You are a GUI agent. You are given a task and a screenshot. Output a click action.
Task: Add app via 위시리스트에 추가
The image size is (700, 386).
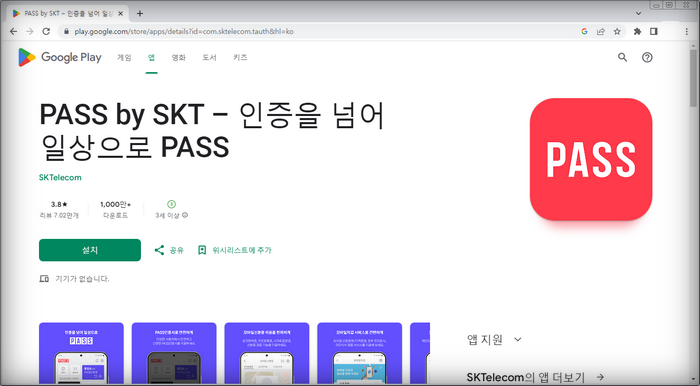tap(235, 250)
